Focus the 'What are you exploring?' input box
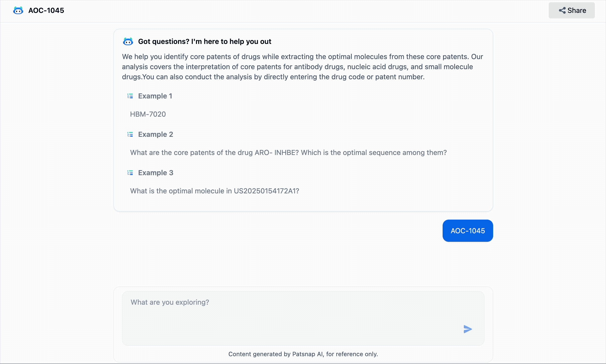The width and height of the screenshot is (606, 364). coord(290,313)
